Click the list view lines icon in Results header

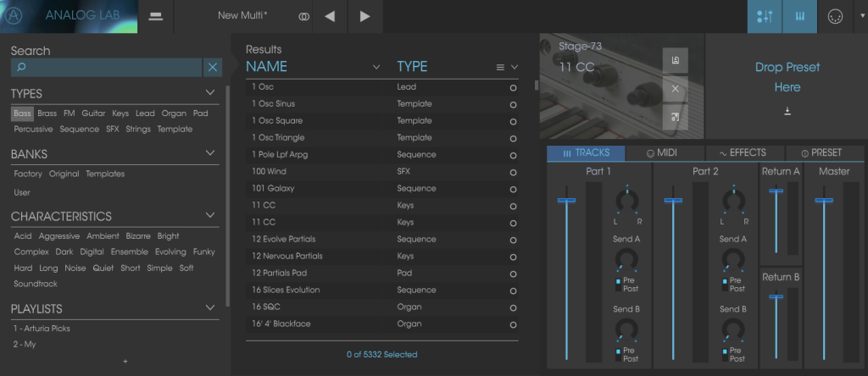(x=500, y=68)
